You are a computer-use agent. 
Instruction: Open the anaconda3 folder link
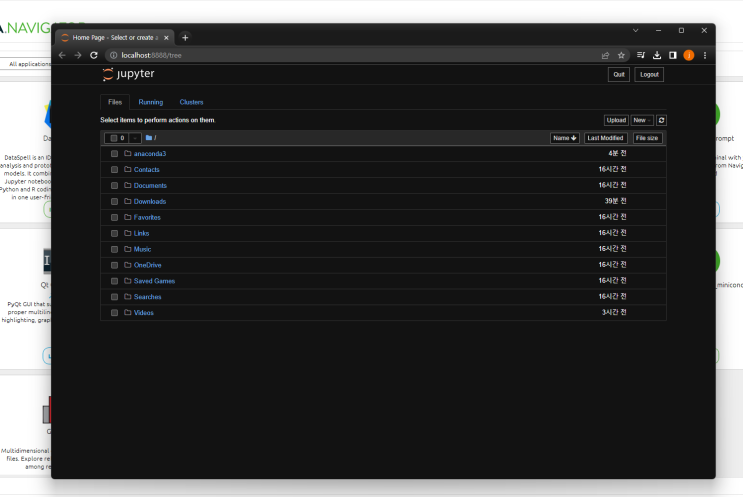(x=150, y=154)
